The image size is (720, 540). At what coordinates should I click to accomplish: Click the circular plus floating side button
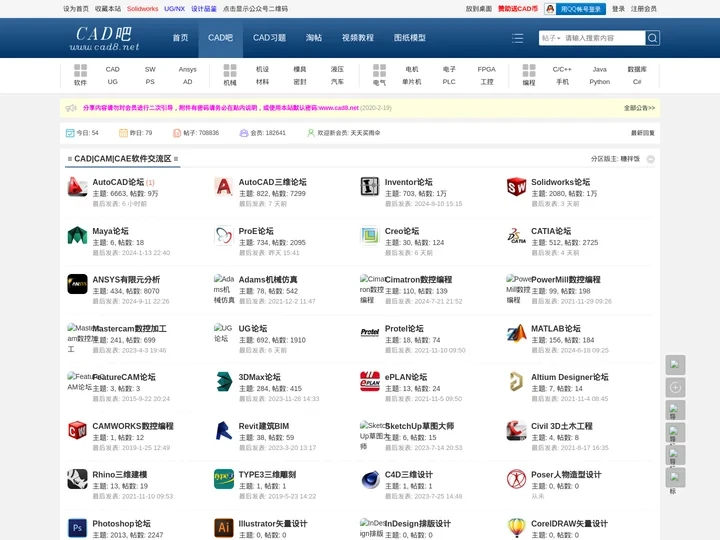[x=675, y=388]
